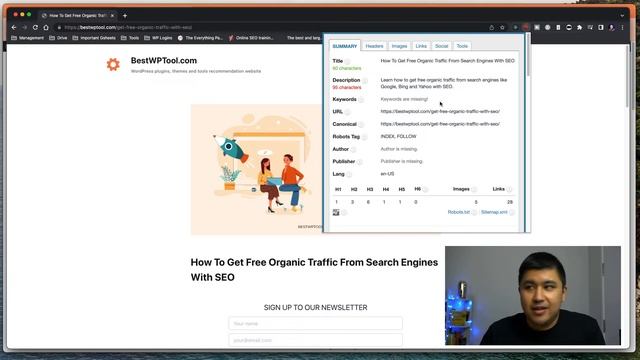Click the canonical URL text in panel
Viewport: 640px width, 360px height.
coord(440,124)
